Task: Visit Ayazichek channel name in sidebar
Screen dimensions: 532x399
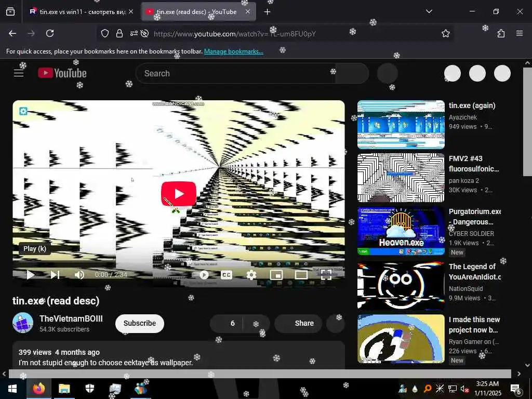Action: point(463,117)
